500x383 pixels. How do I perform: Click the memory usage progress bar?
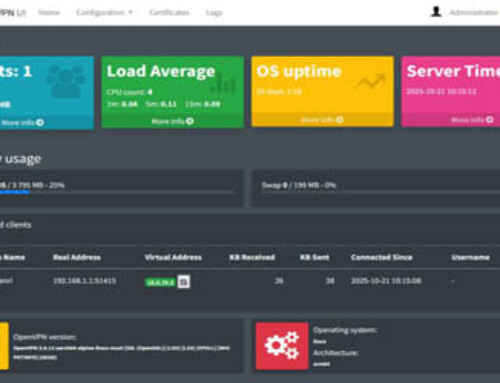[x=117, y=192]
